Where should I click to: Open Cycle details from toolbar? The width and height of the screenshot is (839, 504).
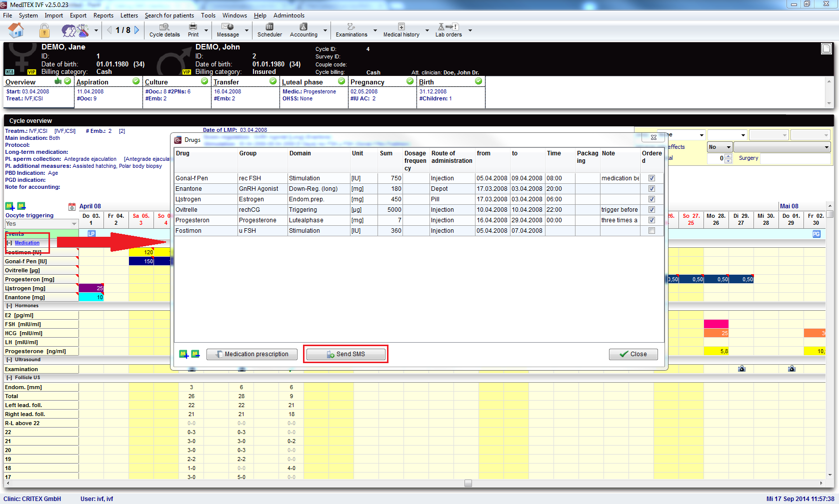coord(164,30)
